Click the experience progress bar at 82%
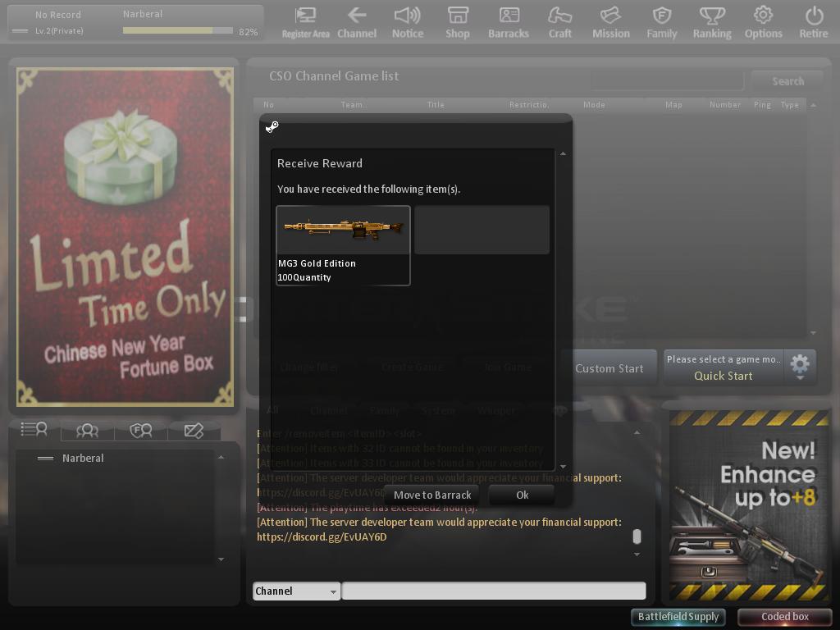The height and width of the screenshot is (630, 840). [x=178, y=31]
